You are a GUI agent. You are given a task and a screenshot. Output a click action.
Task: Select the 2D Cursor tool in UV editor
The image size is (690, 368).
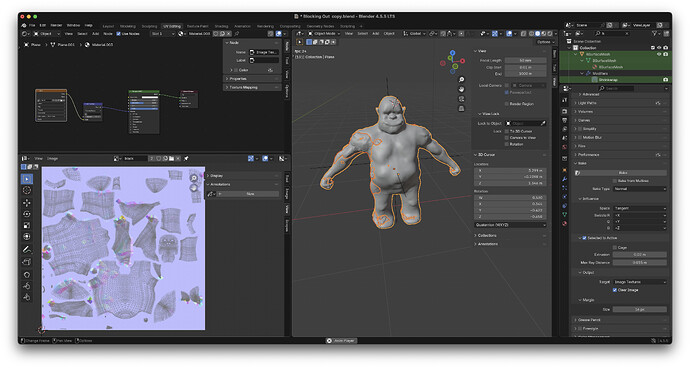[x=27, y=191]
